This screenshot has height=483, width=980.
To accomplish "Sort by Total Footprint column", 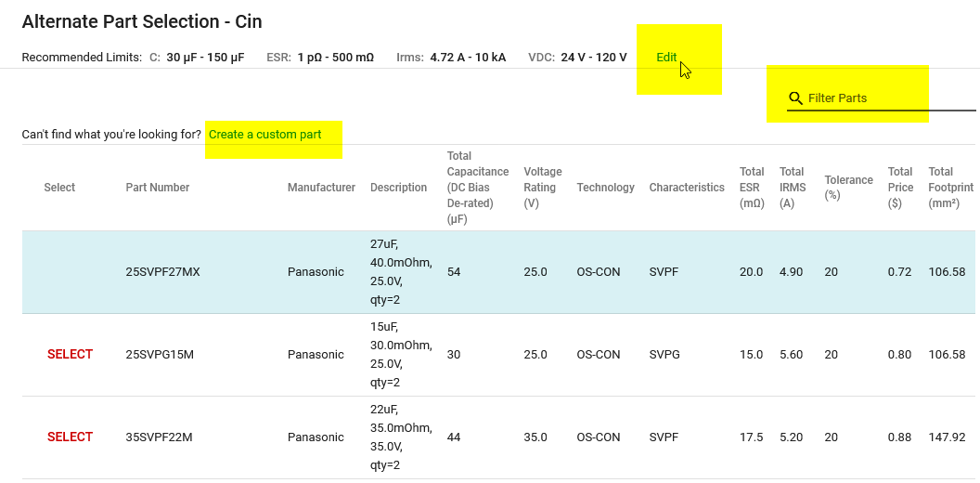I will (x=950, y=188).
